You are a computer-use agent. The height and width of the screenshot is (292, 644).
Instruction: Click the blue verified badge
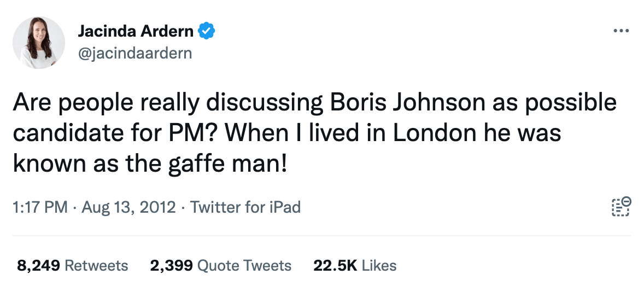pos(206,31)
